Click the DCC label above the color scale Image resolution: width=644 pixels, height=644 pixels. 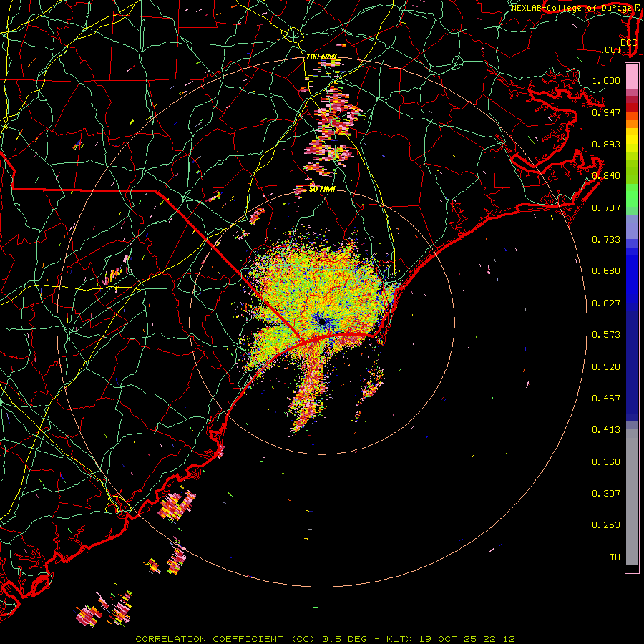click(x=628, y=43)
